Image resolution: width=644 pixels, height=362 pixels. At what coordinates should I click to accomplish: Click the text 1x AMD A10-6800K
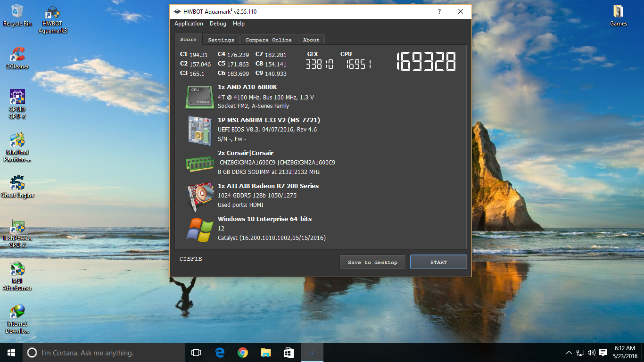tap(248, 87)
